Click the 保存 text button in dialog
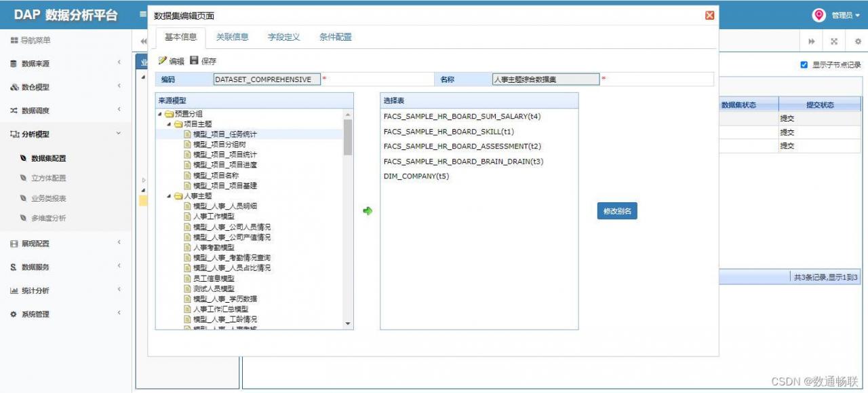Viewport: 868px width, 393px height. (209, 61)
